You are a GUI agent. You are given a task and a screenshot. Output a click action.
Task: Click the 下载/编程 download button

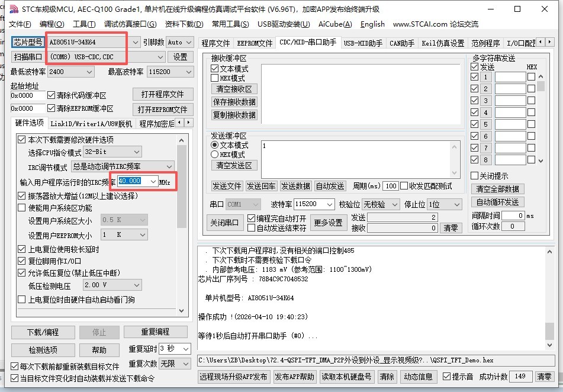pyautogui.click(x=43, y=332)
